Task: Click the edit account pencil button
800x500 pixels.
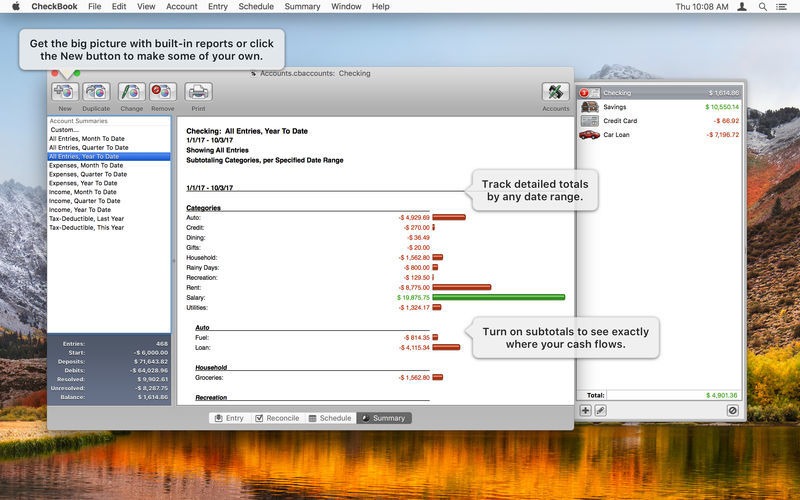Action: [x=601, y=411]
